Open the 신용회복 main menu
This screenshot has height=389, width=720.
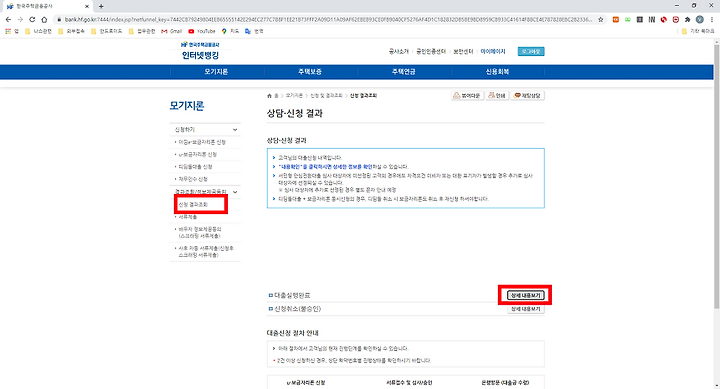497,72
